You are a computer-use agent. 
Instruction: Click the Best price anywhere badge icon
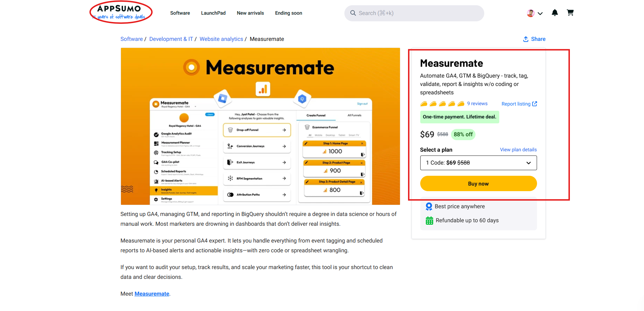coord(429,207)
